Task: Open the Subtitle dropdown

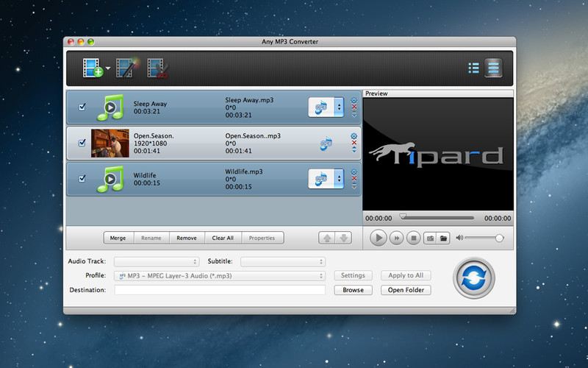Action: [x=283, y=262]
